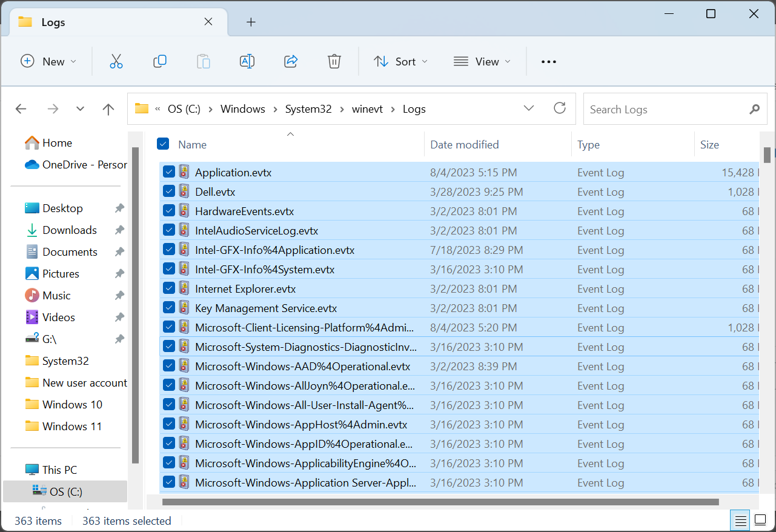Sort by the Type column header
The height and width of the screenshot is (532, 776).
588,145
